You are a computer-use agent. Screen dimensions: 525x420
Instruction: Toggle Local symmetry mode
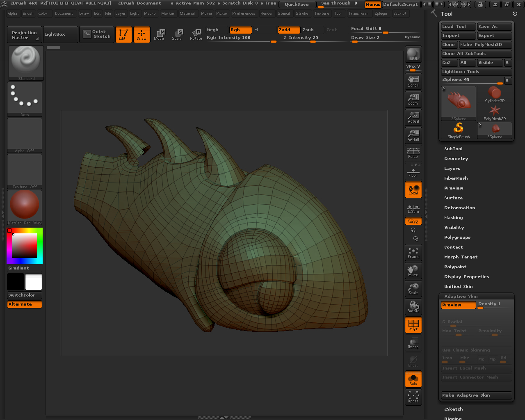point(413,189)
